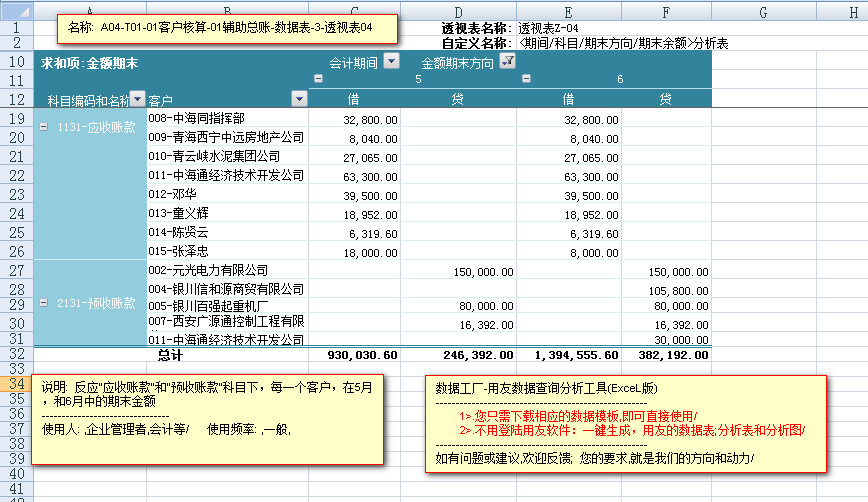
Task: Click the 求和项:金额期末 pivot header
Action: coord(90,62)
